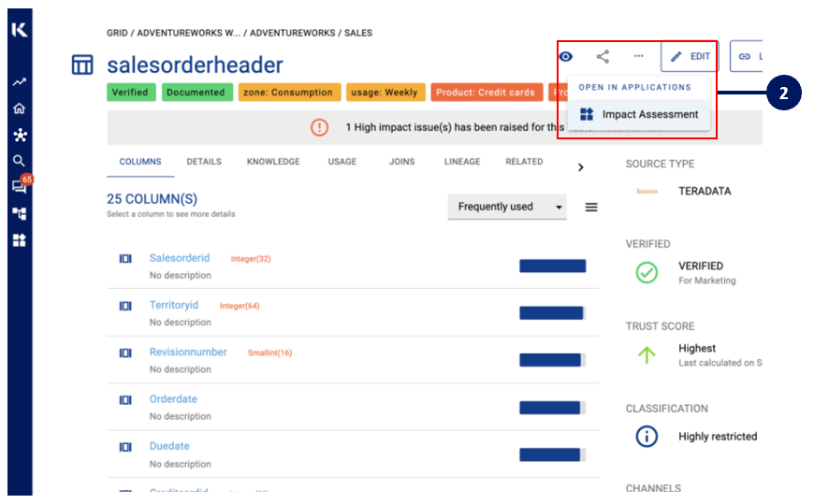Click the Verified green tag
Screen dimensions: 814x504
pyautogui.click(x=131, y=93)
